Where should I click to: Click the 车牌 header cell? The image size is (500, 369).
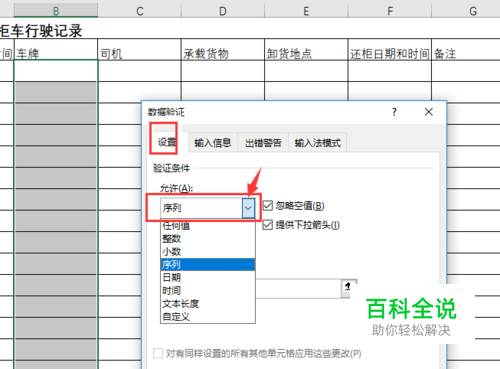point(56,50)
